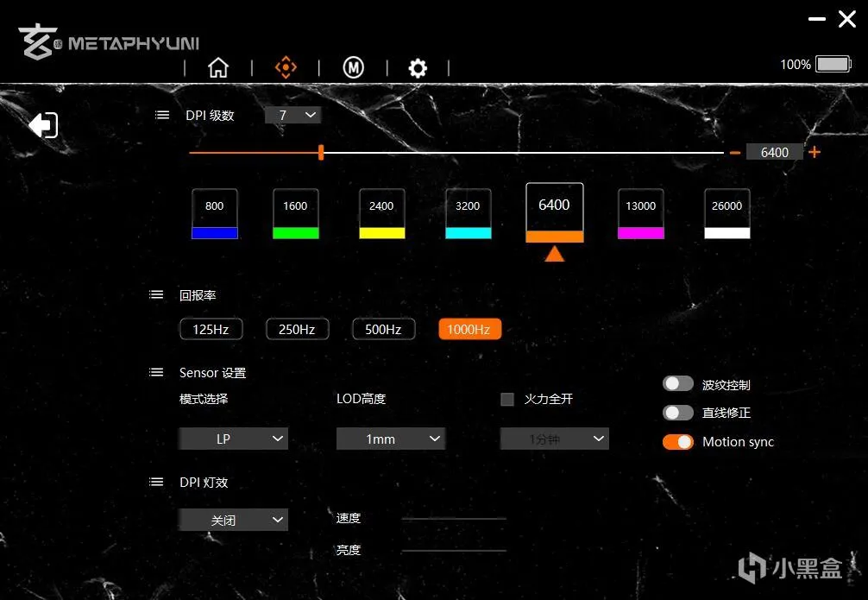Toggle the 直线修正 switch
Image resolution: width=868 pixels, height=600 pixels.
pyautogui.click(x=678, y=412)
